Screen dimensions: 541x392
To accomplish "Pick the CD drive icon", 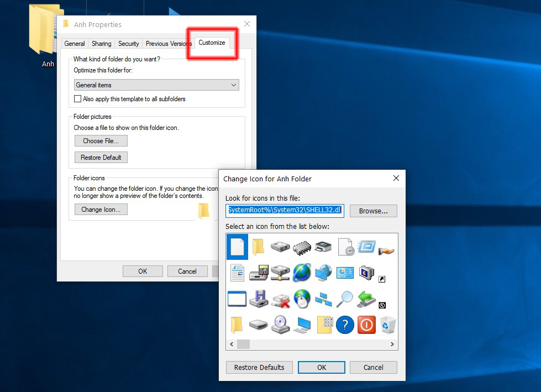I will 280,325.
